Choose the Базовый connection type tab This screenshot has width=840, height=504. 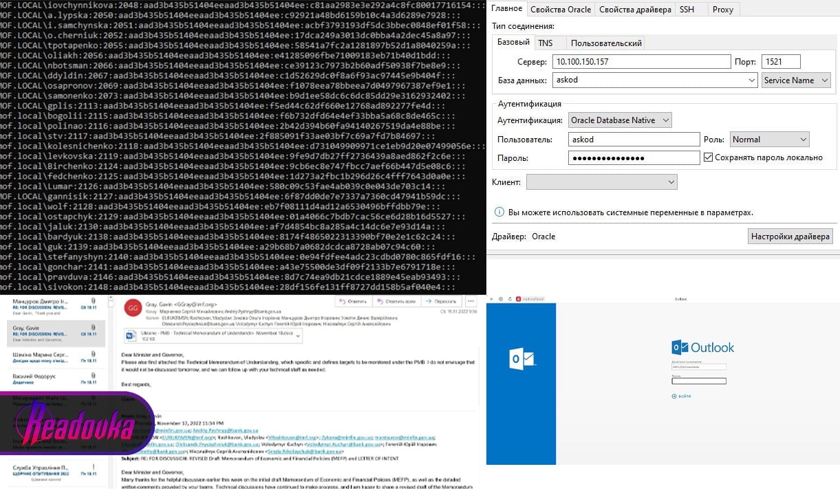click(x=513, y=42)
